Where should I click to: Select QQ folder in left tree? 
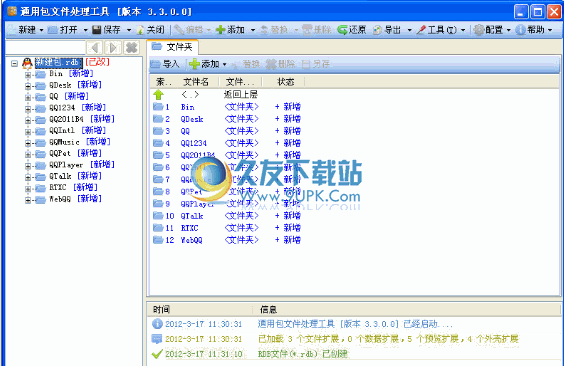(x=54, y=96)
